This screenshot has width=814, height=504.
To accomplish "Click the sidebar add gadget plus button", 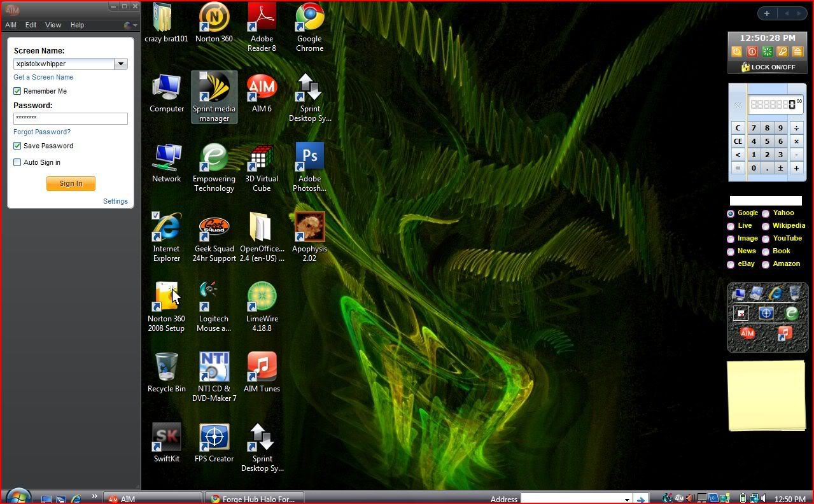I will point(766,13).
